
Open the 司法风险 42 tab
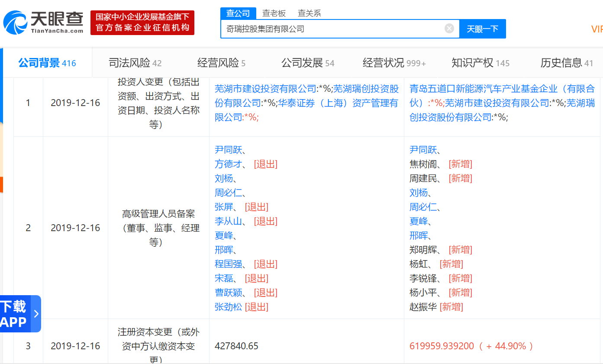(x=135, y=63)
